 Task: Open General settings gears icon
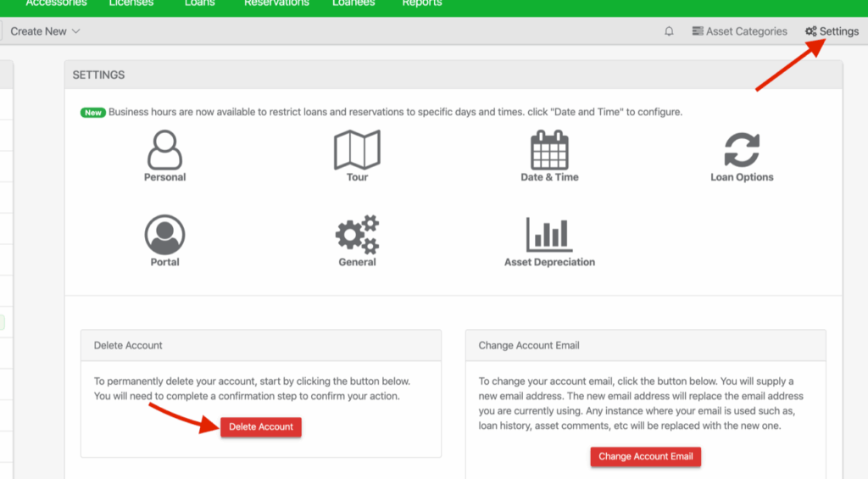click(357, 235)
